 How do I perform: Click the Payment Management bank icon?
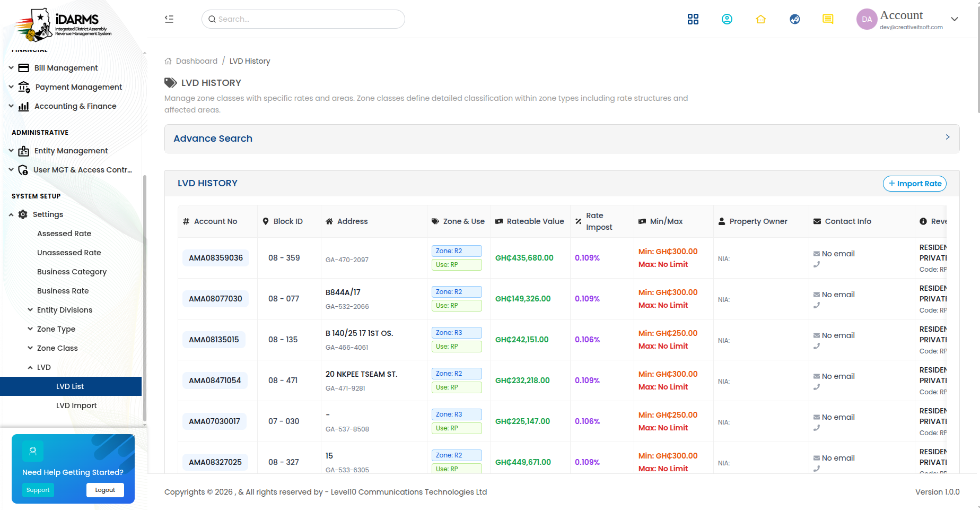coord(24,87)
